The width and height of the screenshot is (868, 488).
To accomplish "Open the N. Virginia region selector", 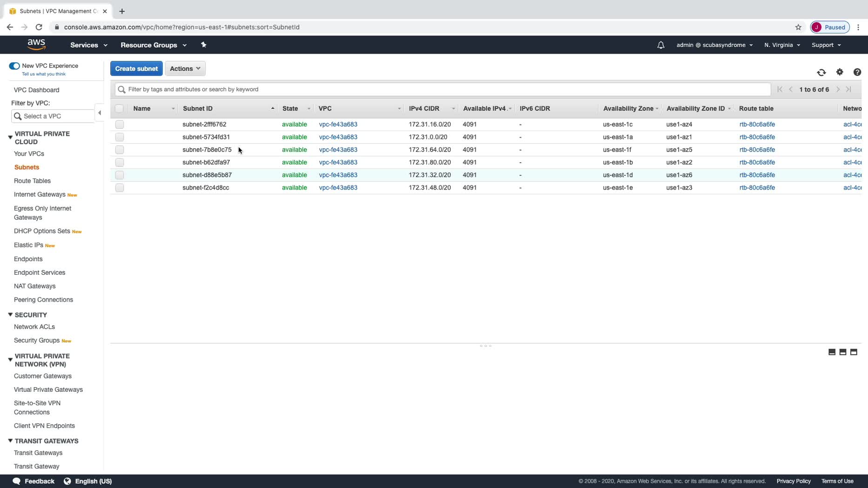I will tap(782, 45).
